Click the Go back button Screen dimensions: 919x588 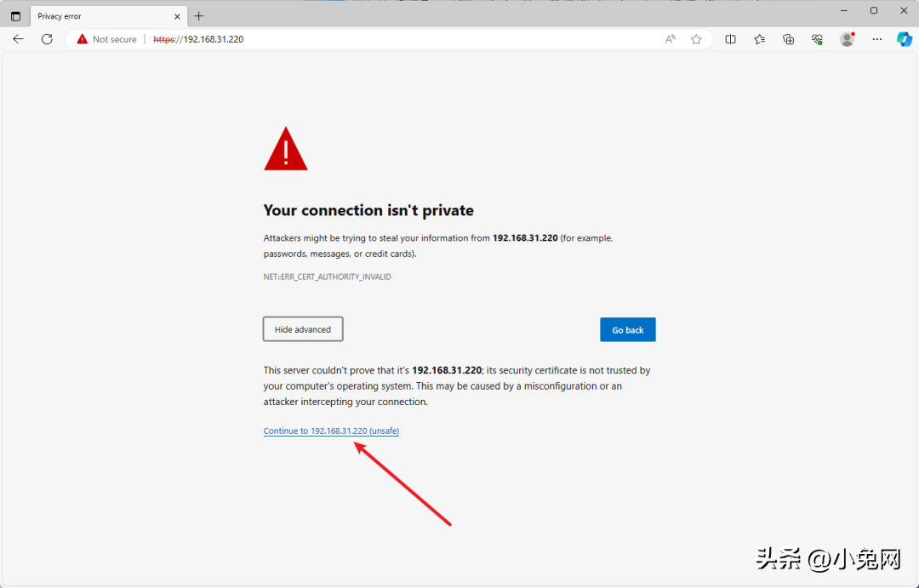[628, 330]
